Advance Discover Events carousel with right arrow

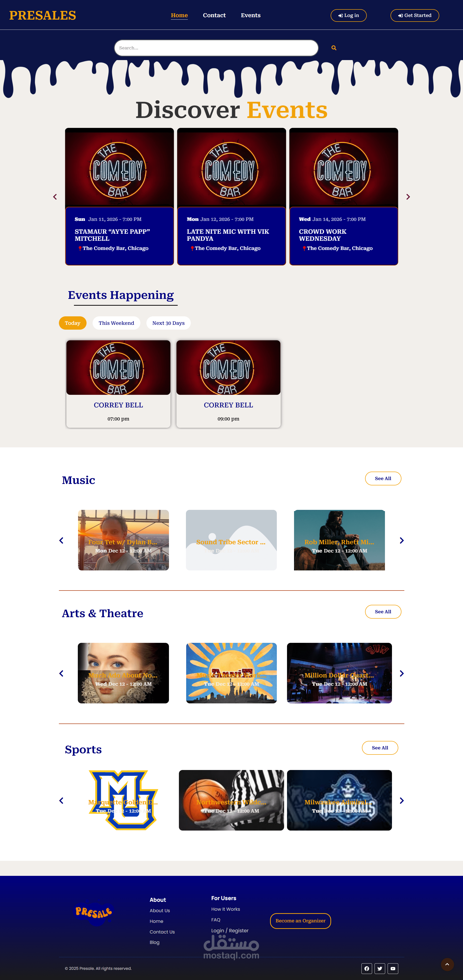(x=408, y=197)
